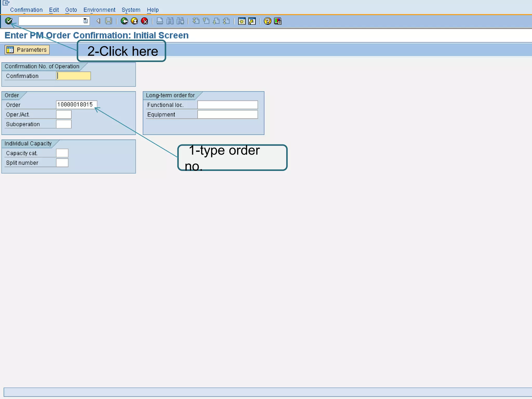Viewport: 532px width, 399px height.
Task: Click the First Page icon
Action: [196, 21]
